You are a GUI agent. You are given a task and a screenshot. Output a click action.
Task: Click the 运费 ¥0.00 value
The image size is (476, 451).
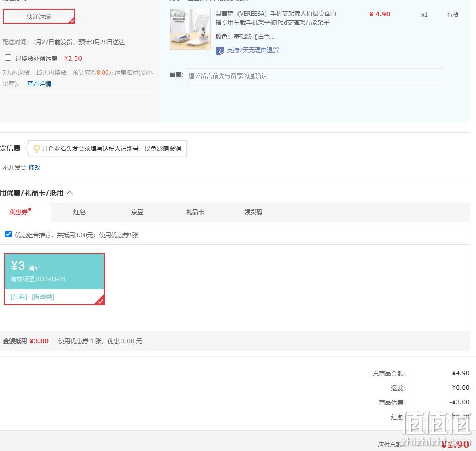click(x=460, y=387)
